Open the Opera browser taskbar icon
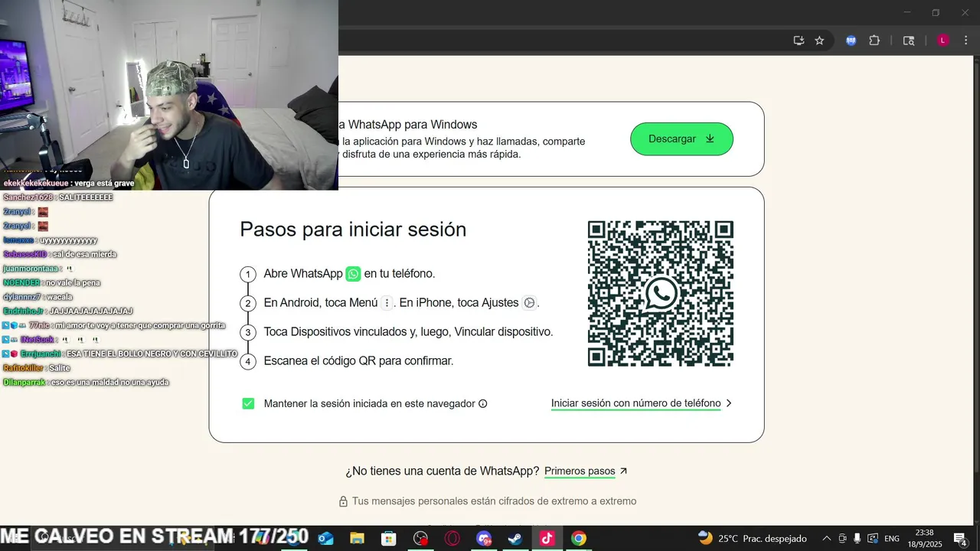Viewport: 980px width, 551px height. click(x=452, y=539)
